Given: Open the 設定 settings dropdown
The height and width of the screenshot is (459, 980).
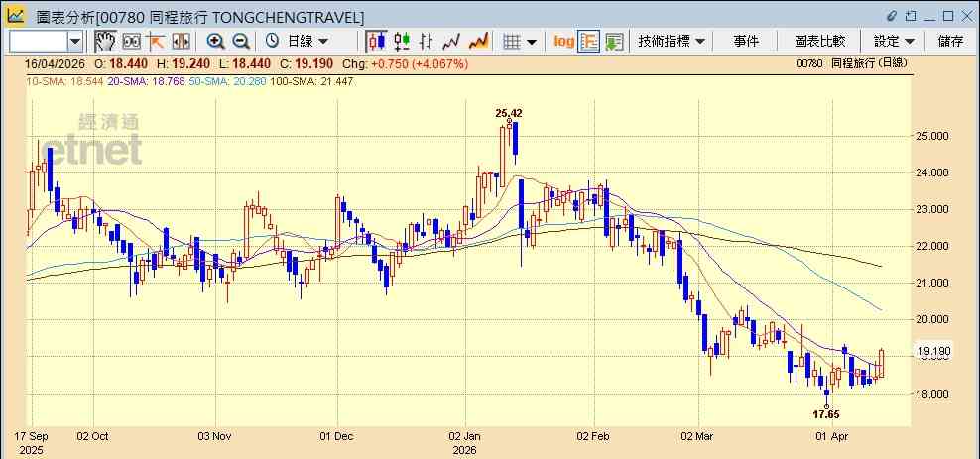Looking at the screenshot, I should click(x=894, y=42).
